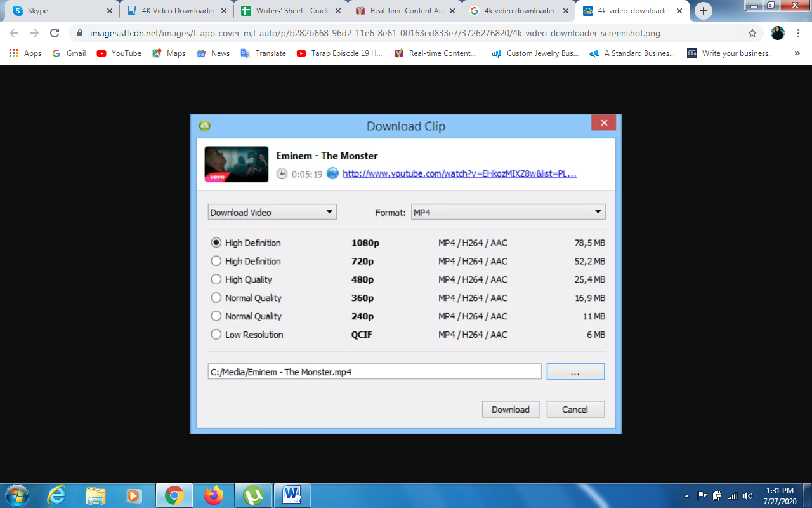This screenshot has height=508, width=812.
Task: Expand the bookmarks bar overflow chevron
Action: pyautogui.click(x=797, y=53)
